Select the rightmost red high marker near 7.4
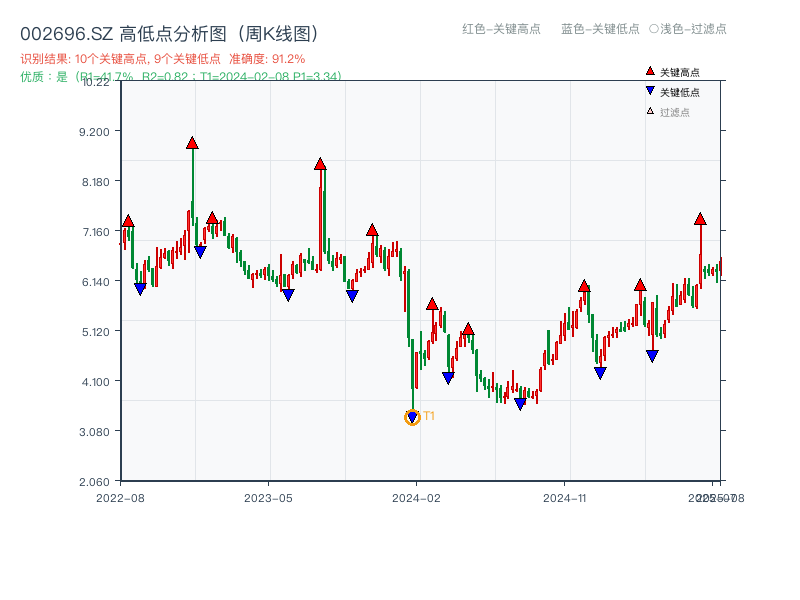This screenshot has height=600, width=800. (x=701, y=219)
